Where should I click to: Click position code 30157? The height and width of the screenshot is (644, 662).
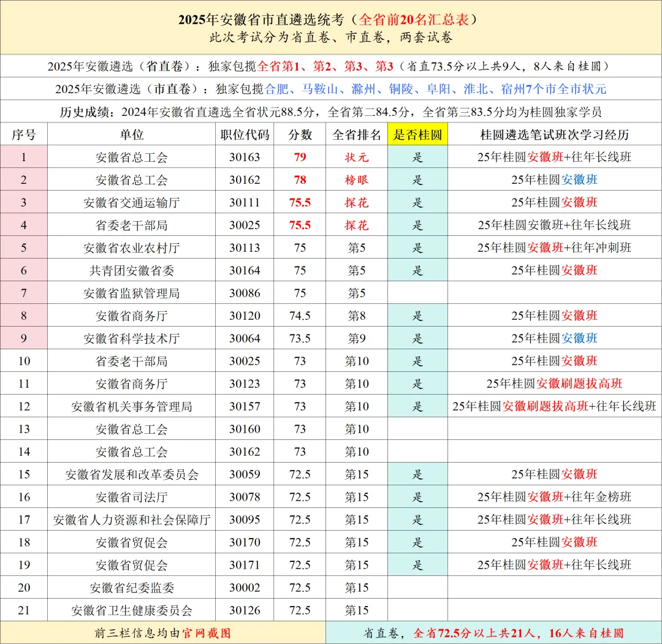(245, 406)
